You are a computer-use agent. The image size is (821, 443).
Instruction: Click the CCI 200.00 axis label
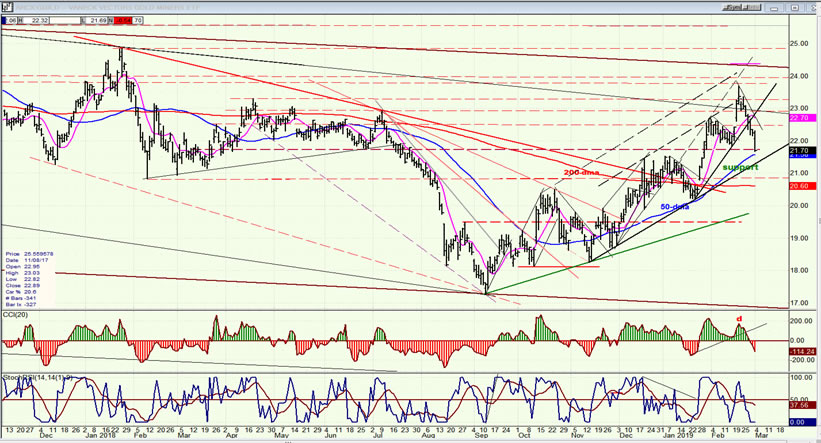coord(800,321)
